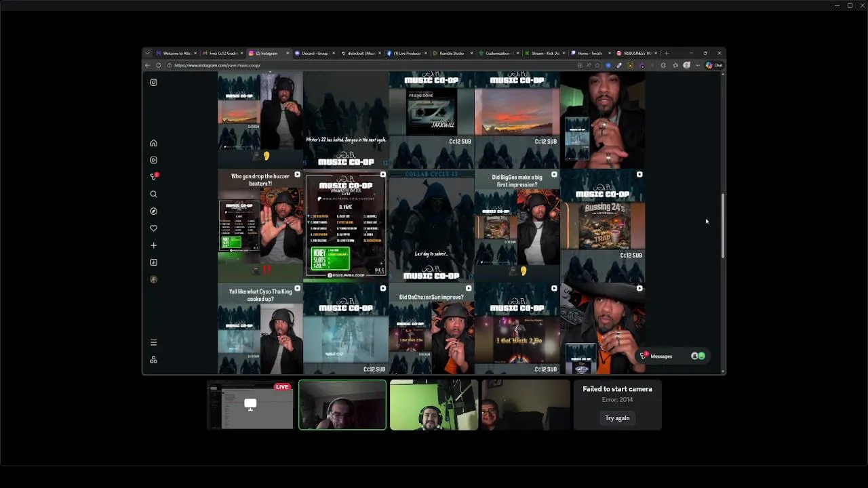This screenshot has width=868, height=488.
Task: Open the 'Who gon drop the buzzer beaters?!' reel
Action: click(x=260, y=225)
